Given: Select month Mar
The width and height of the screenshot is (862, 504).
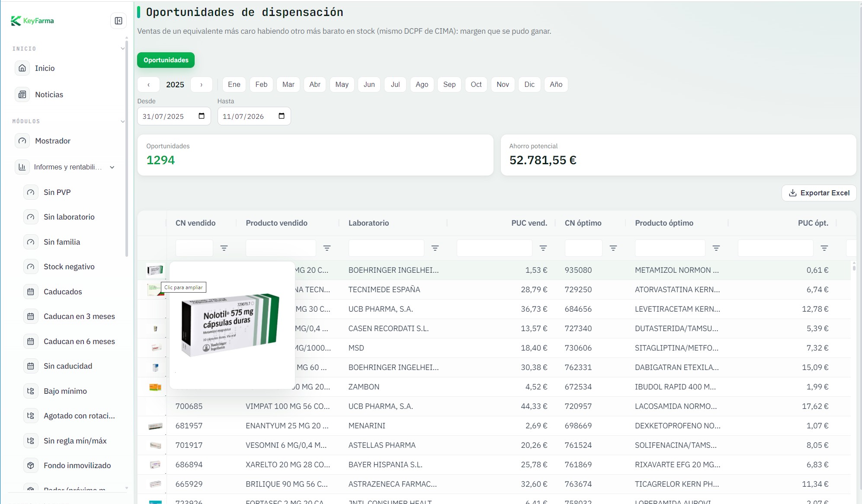Looking at the screenshot, I should 288,85.
